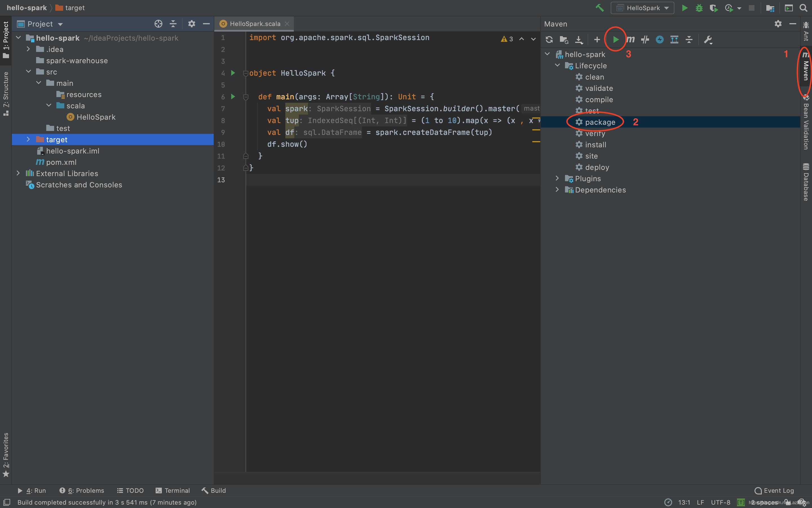Switch to HelloSpark.scala editor tab
Screen dimensions: 812x508
254,24
